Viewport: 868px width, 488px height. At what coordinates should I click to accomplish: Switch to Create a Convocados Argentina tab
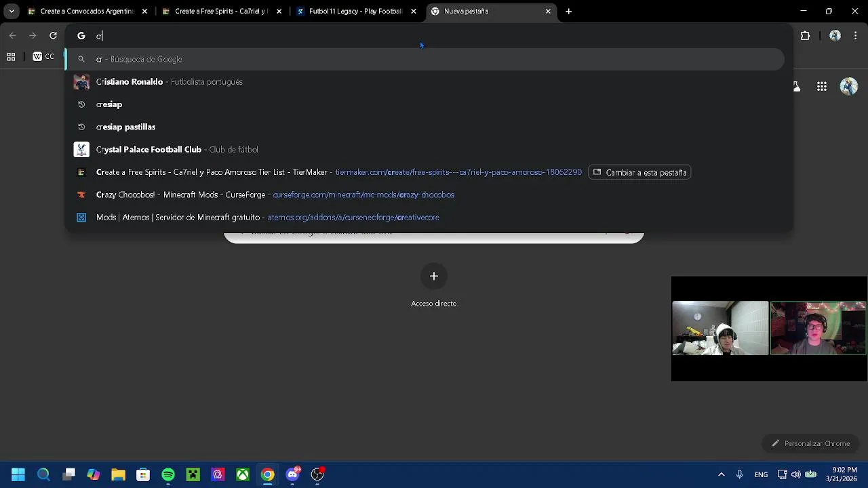click(87, 11)
